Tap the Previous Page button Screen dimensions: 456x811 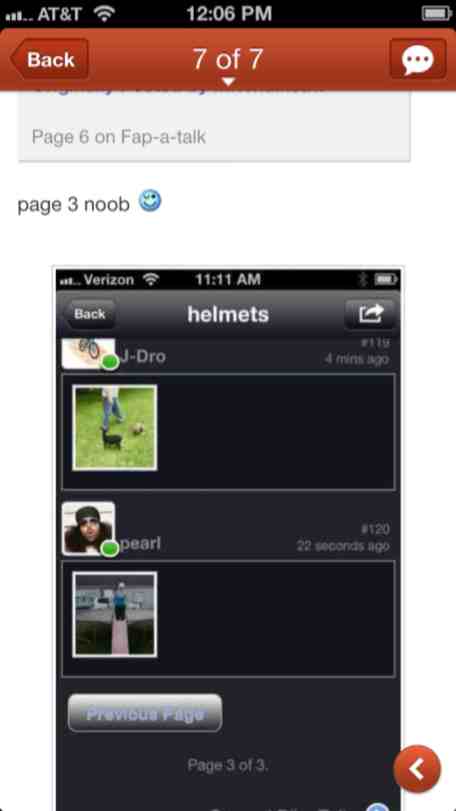click(145, 713)
